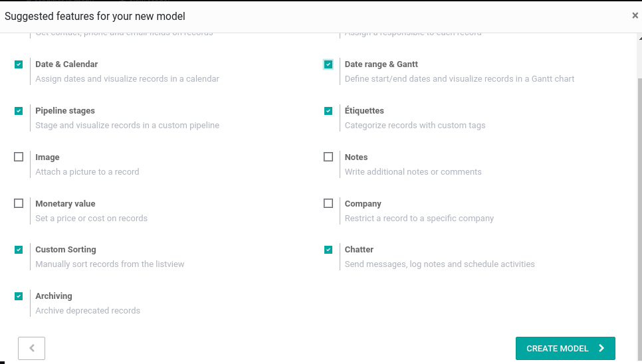The image size is (642, 364).
Task: Click the Image feature label
Action: click(x=47, y=157)
